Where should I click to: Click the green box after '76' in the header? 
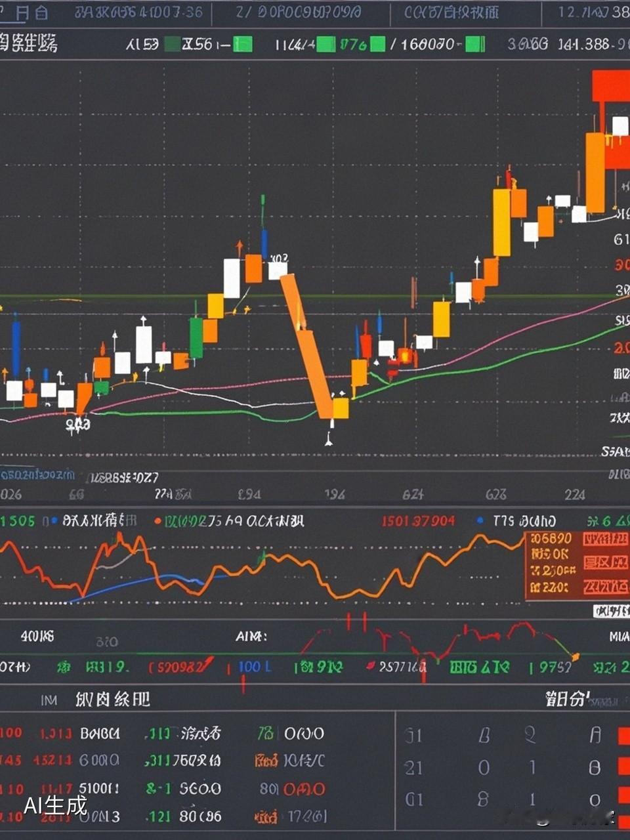coord(377,44)
